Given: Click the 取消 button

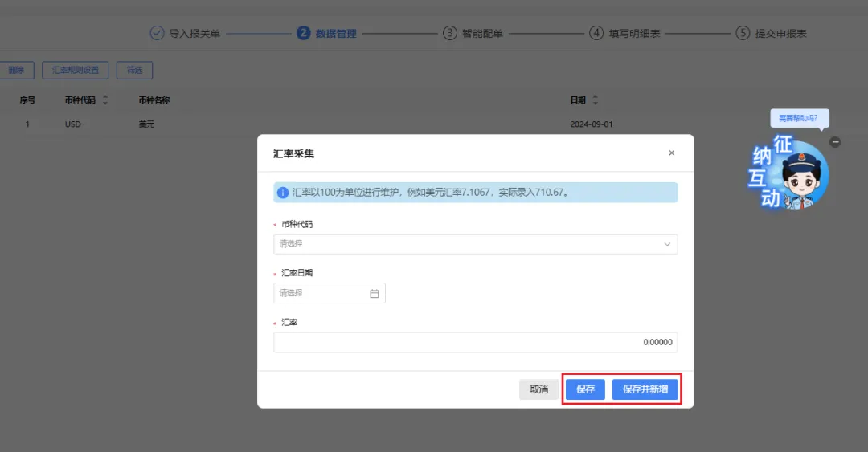Looking at the screenshot, I should 538,389.
